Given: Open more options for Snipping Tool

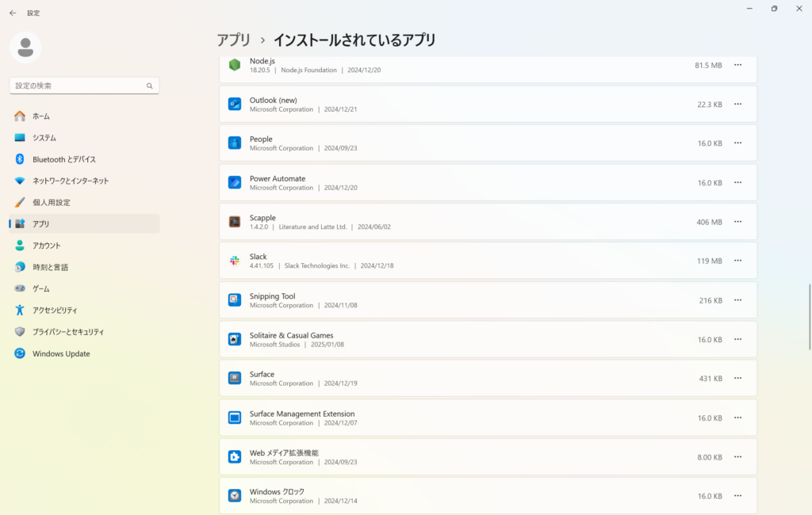Looking at the screenshot, I should point(738,299).
